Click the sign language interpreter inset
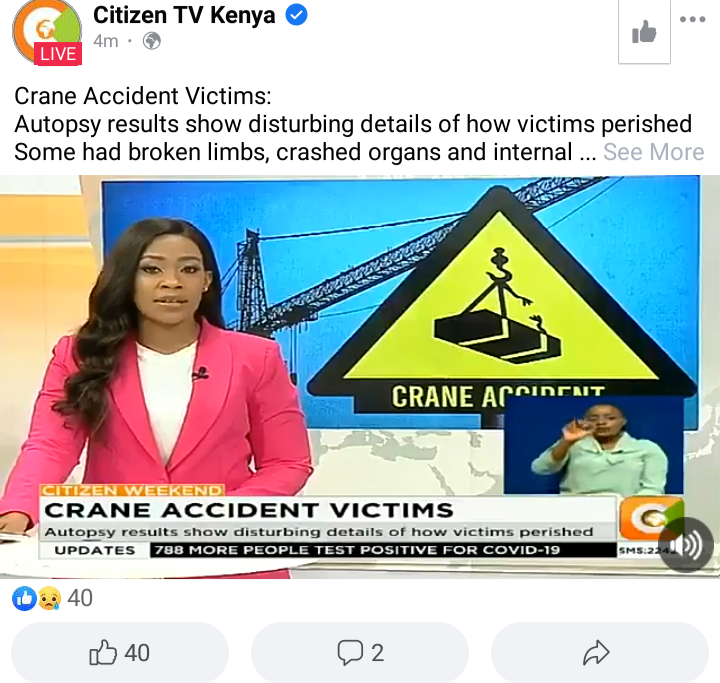This screenshot has height=683, width=720. pyautogui.click(x=594, y=445)
